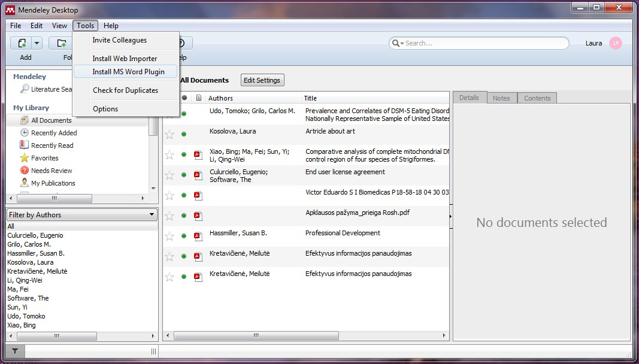
Task: Click the Add document toolbar icon
Action: tap(22, 43)
